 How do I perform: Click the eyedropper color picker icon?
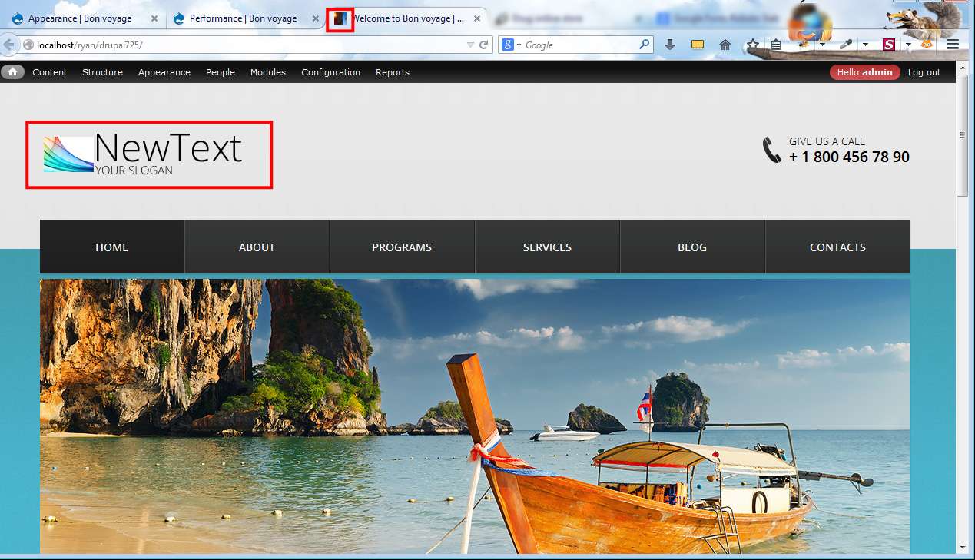846,45
